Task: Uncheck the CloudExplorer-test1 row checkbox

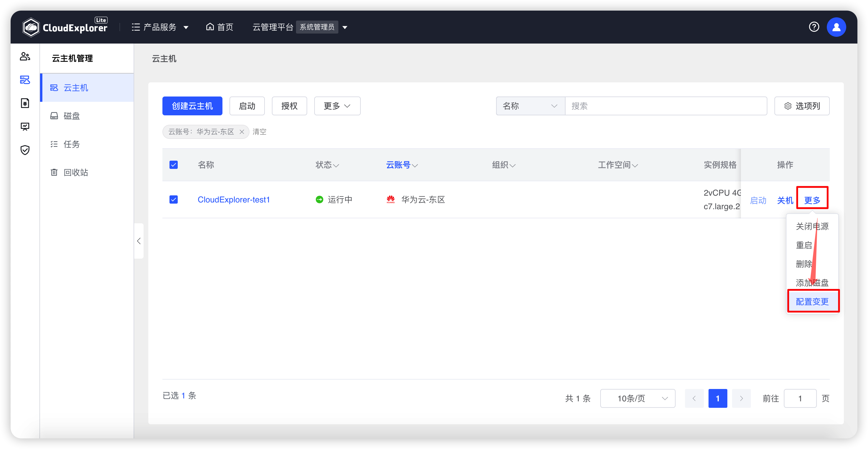Action: (x=174, y=199)
